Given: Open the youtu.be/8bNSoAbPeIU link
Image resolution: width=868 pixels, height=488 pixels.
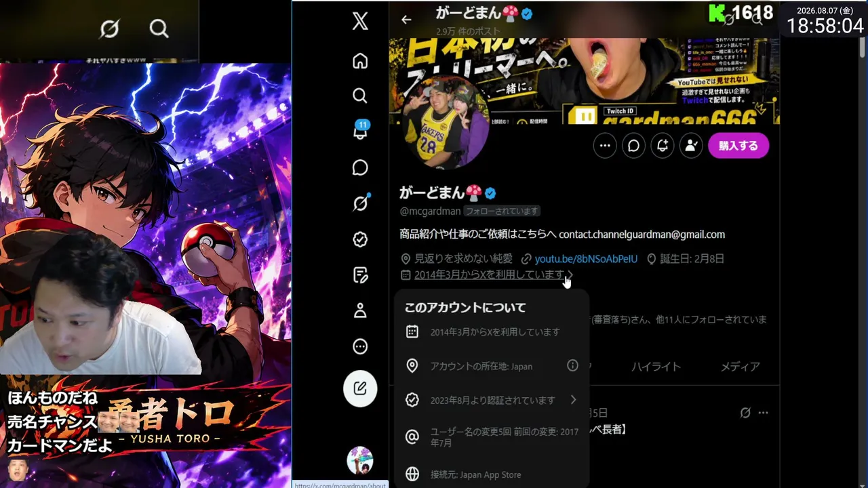Looking at the screenshot, I should [x=586, y=259].
